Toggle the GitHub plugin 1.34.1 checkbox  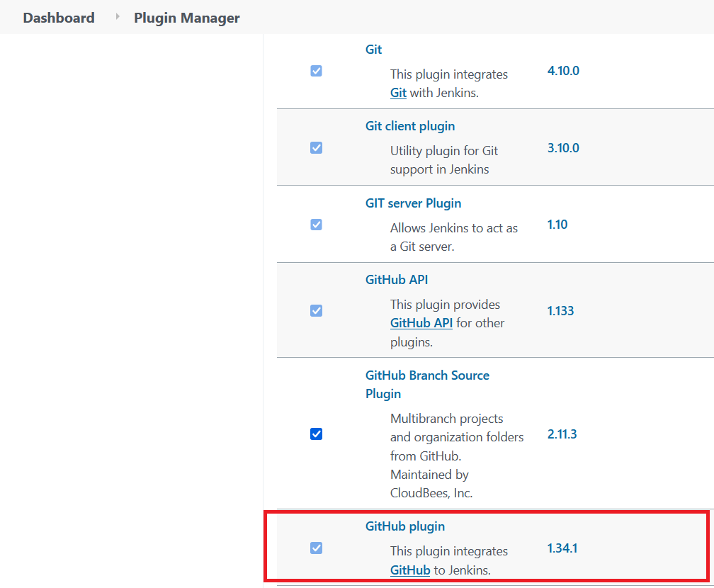(316, 548)
